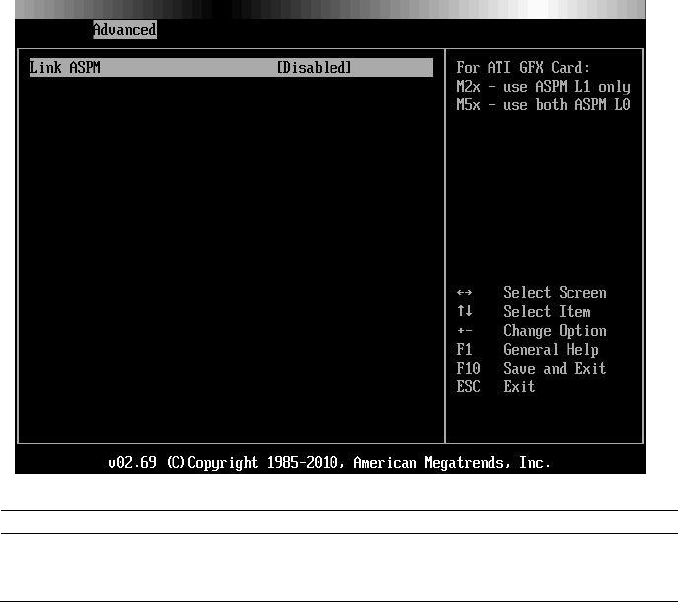This screenshot has width=678, height=602.
Task: Click the 'For ATI GFX Card:' help text
Action: coord(523,67)
